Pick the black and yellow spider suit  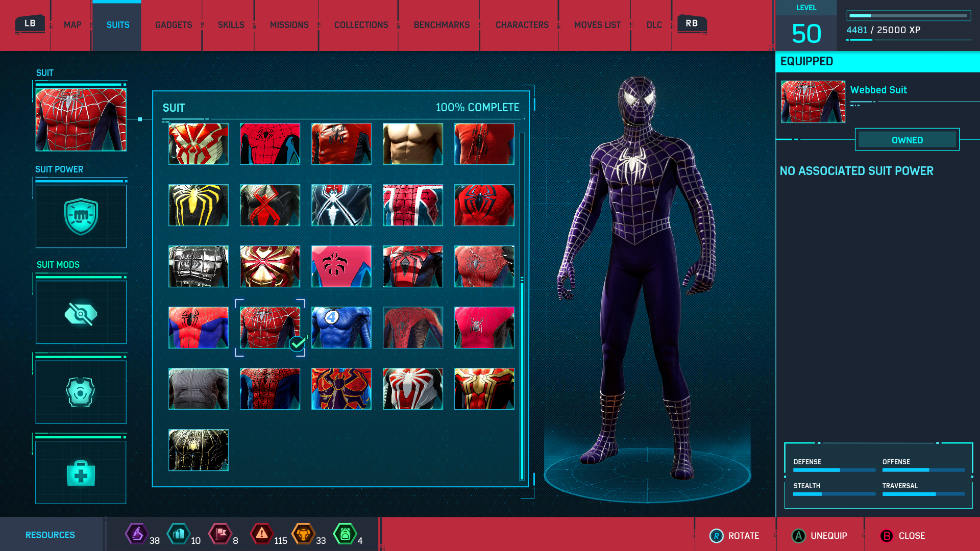199,205
